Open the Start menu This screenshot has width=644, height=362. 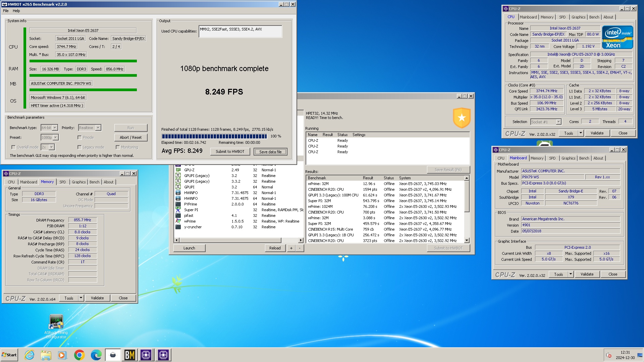tap(9, 355)
